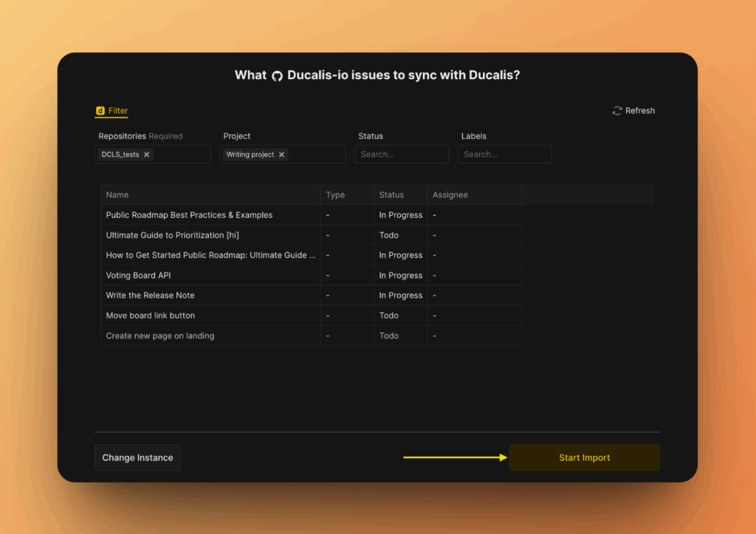Screen dimensions: 756x534
Task: Click the Status search field
Action: (x=401, y=154)
